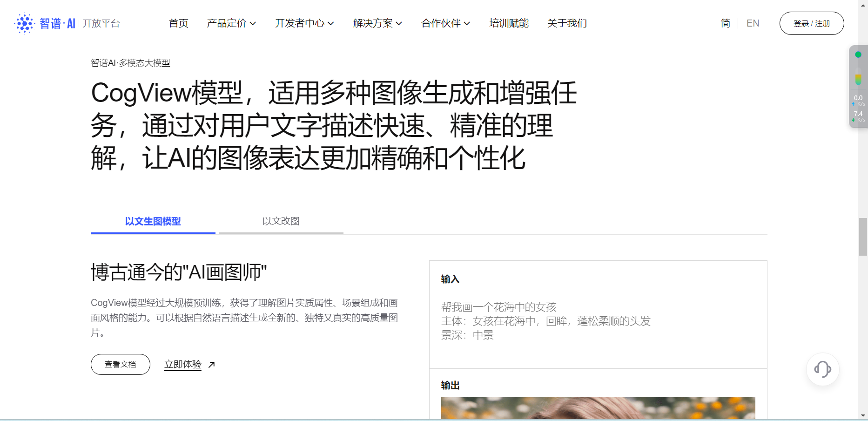
Task: Switch to the 以文改图 tab
Action: point(281,222)
